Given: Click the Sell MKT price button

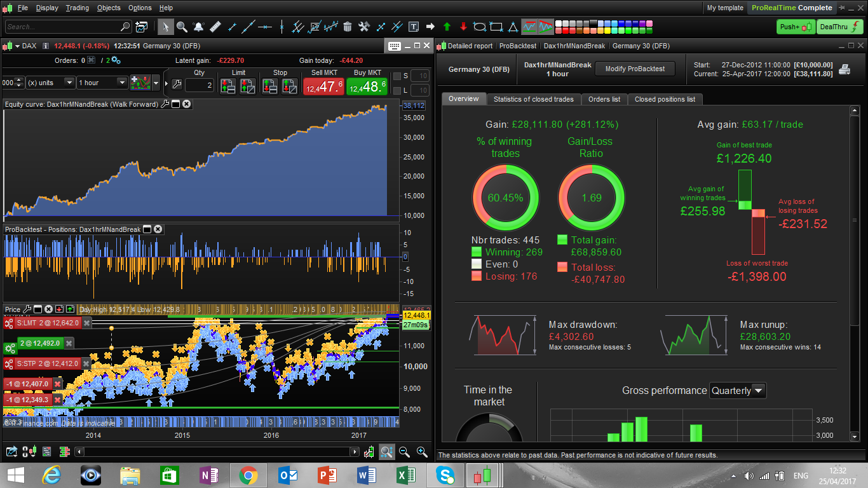Looking at the screenshot, I should (324, 86).
